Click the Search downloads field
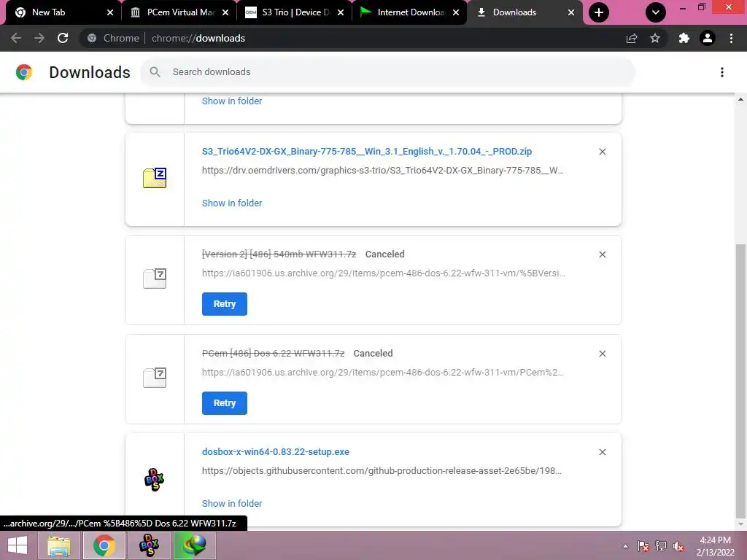This screenshot has height=560, width=747. click(388, 72)
